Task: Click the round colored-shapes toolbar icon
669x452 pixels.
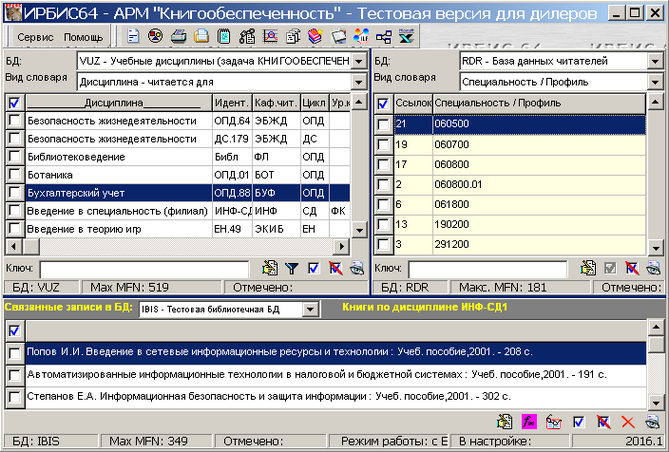Action: point(155,36)
